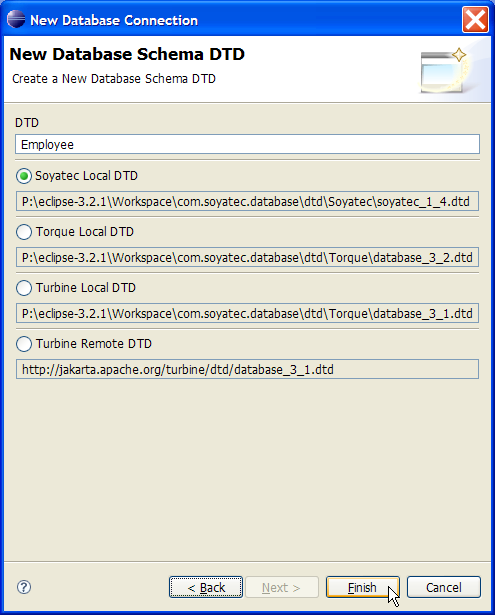Click the Soyatec Local DTD label text

(x=86, y=176)
